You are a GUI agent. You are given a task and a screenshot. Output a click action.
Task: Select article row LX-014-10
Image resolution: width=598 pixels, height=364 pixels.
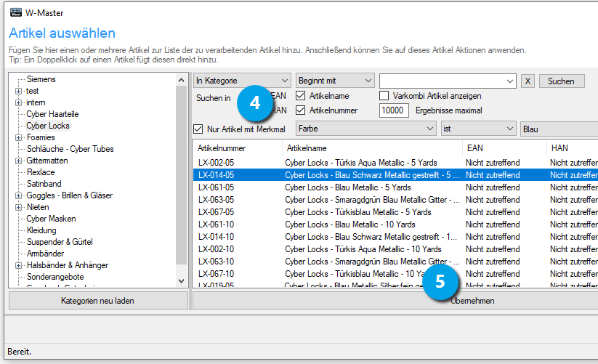click(395, 237)
